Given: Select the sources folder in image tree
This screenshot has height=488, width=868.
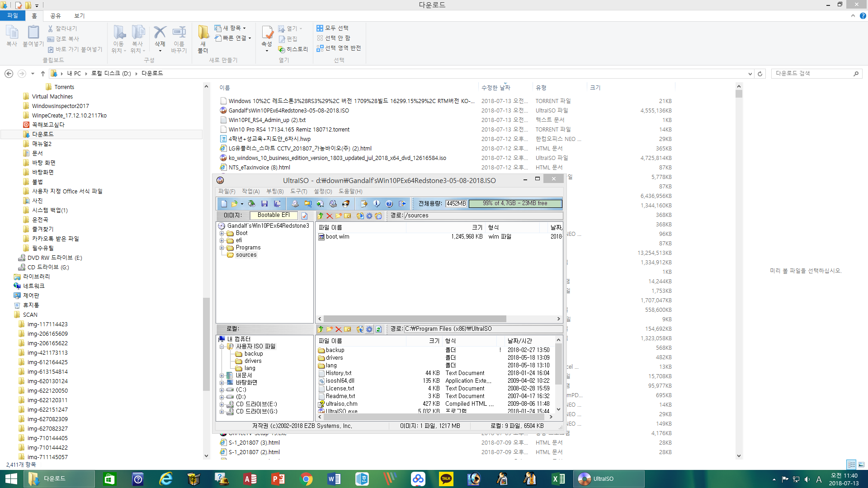Looking at the screenshot, I should (x=246, y=255).
